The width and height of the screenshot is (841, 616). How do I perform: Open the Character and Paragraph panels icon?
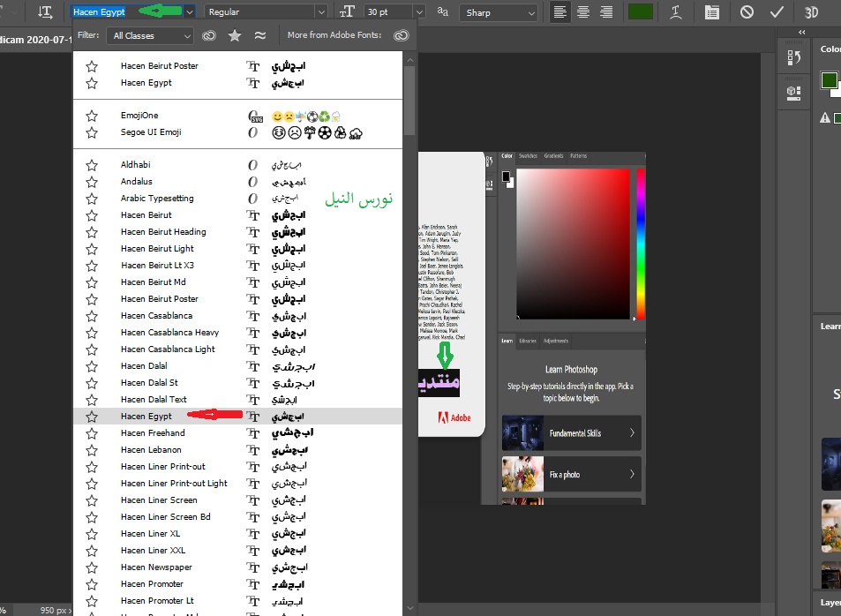[x=711, y=12]
